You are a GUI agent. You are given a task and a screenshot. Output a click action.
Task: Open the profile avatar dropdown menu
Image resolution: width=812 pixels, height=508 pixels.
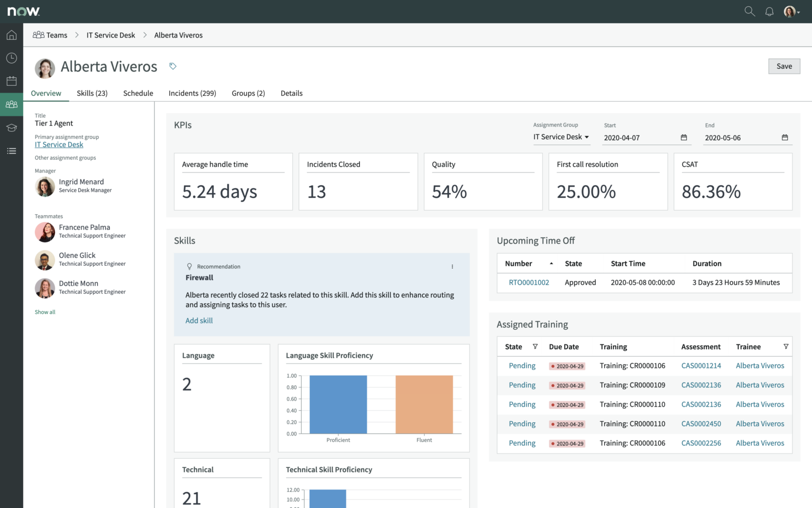(791, 11)
